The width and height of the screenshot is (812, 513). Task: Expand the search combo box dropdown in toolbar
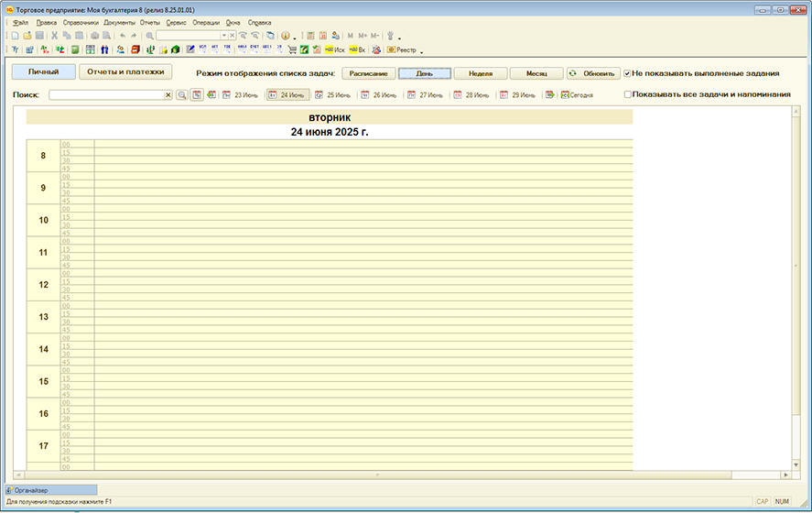pos(222,36)
